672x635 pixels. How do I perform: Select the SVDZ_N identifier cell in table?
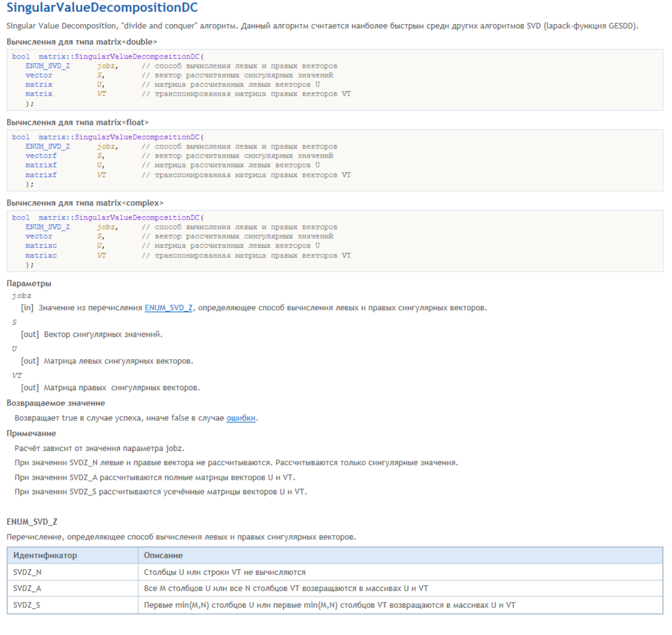27,572
